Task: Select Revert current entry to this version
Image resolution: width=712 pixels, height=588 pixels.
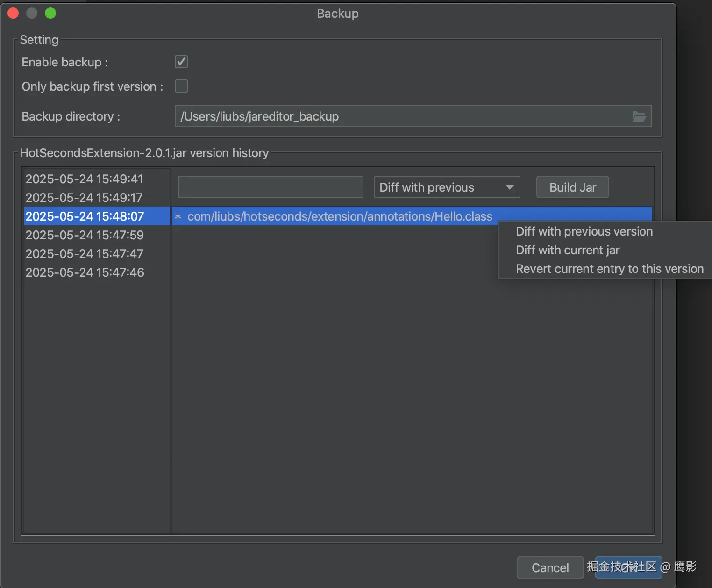Action: click(x=609, y=269)
